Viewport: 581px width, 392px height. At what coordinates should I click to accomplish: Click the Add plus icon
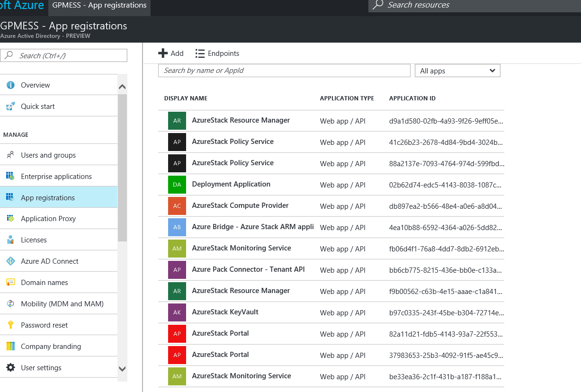[163, 53]
